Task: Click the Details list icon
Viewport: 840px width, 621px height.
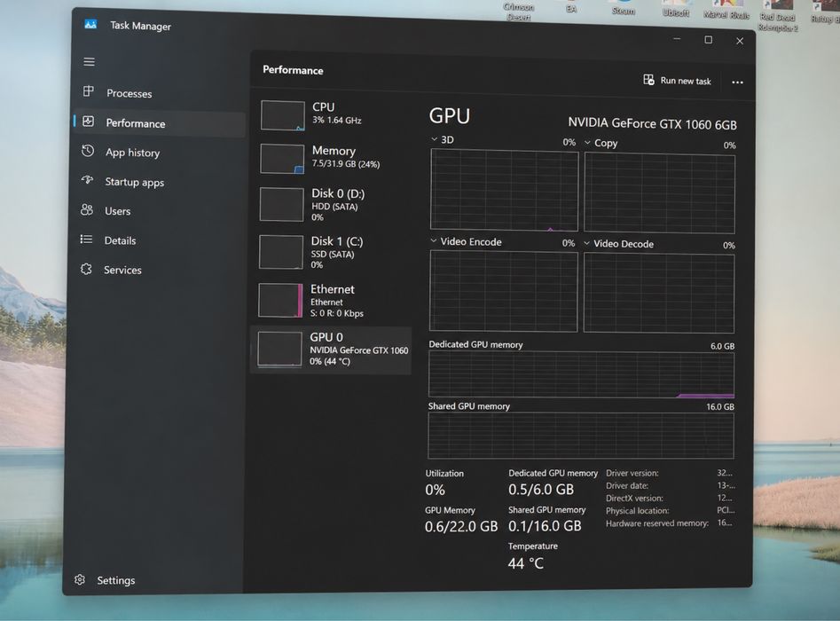Action: click(x=86, y=239)
